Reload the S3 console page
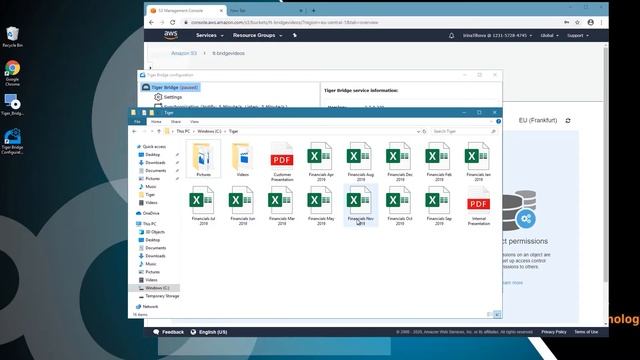Viewport: 640px width, 360px height. point(173,22)
